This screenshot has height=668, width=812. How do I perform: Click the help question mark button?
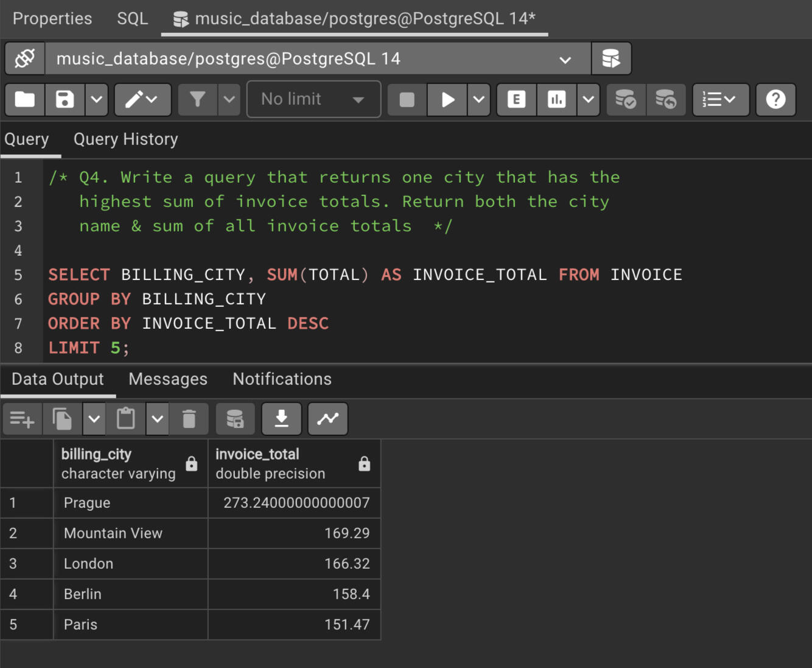point(775,100)
